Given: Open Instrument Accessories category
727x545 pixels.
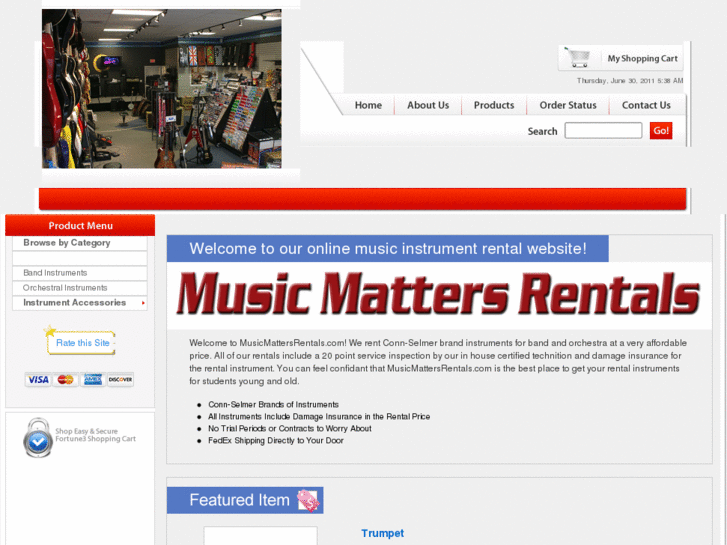Looking at the screenshot, I should pos(74,302).
